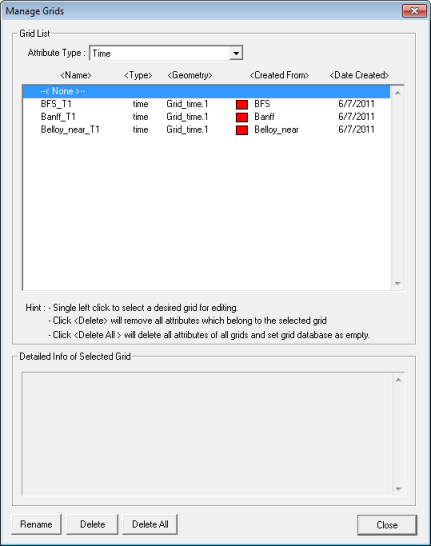
Task: Click the red color swatch next to Banff
Action: [x=242, y=117]
